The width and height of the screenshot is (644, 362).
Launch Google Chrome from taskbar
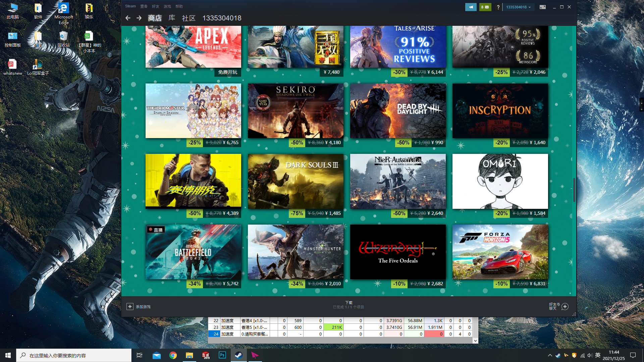point(173,355)
